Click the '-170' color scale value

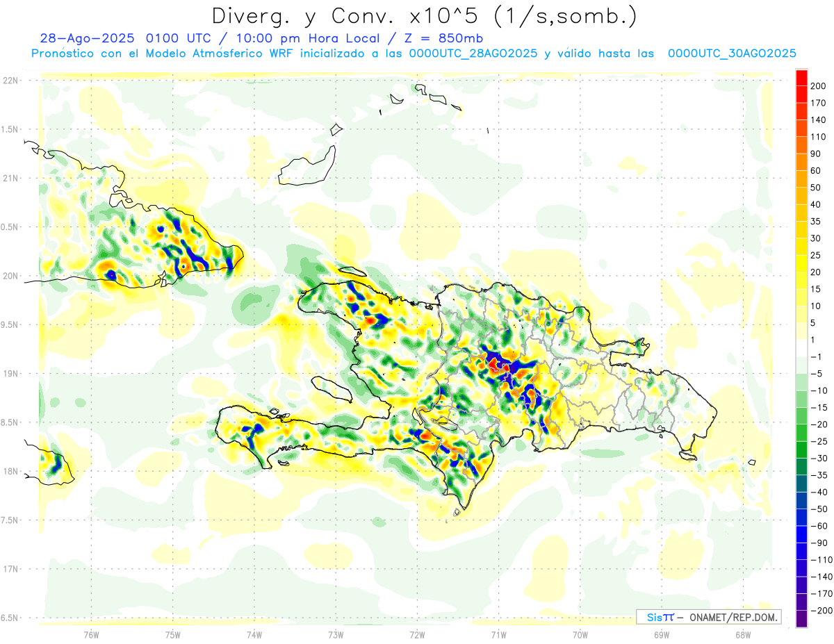point(822,594)
